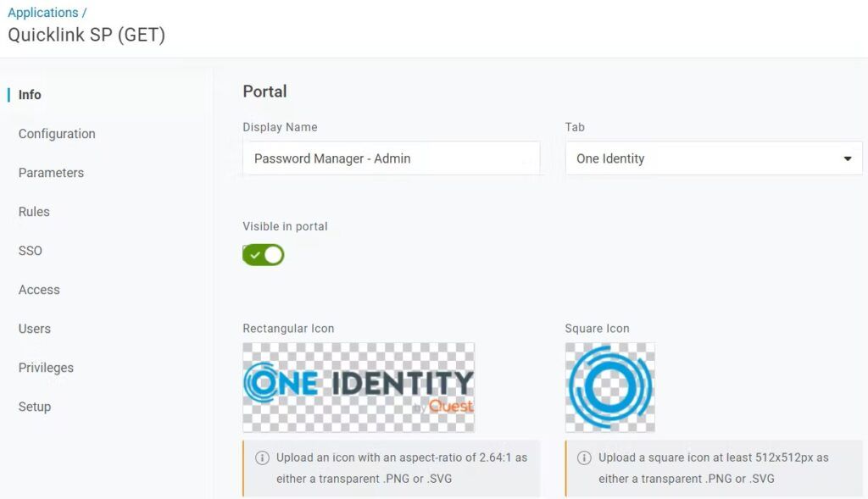Open the Users section
Screen dimensions: 868x499
tap(34, 328)
